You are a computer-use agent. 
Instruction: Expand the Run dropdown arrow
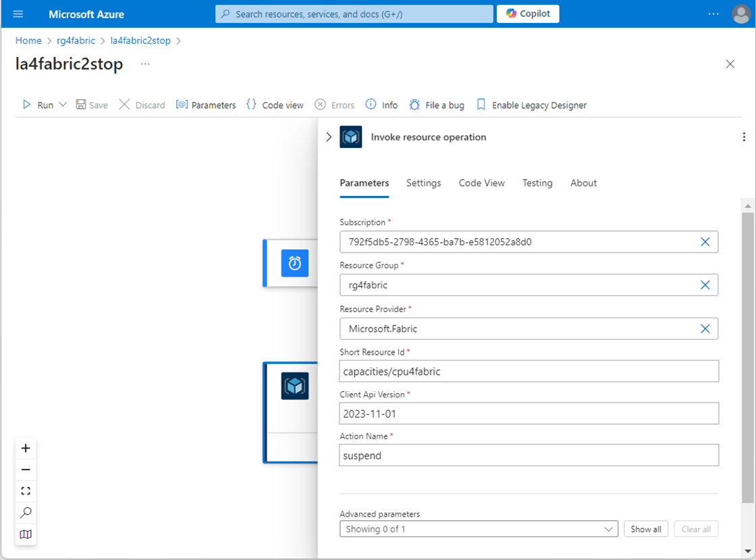click(63, 105)
